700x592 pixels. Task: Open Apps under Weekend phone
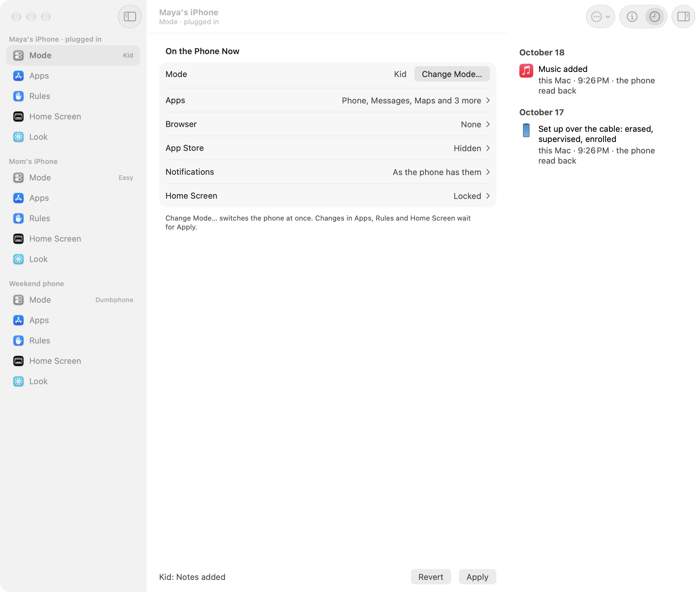coord(73,320)
